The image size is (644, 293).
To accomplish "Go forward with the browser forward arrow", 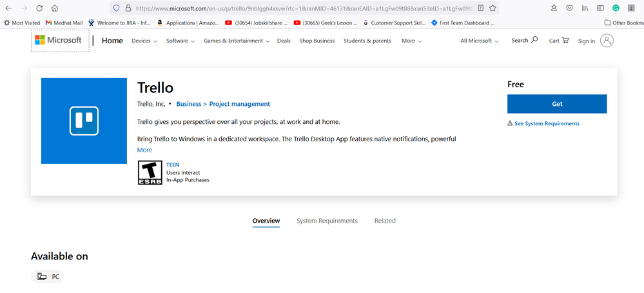I will click(x=24, y=8).
